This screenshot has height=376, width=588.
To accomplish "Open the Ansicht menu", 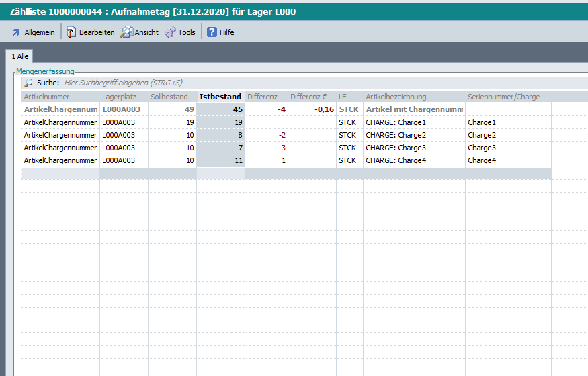I will 146,32.
